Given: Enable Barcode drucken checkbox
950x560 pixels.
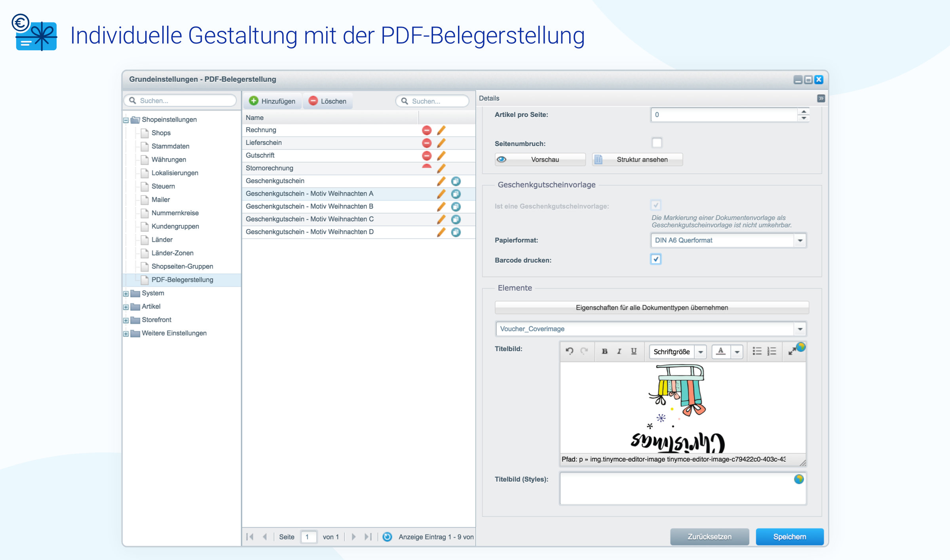Looking at the screenshot, I should [x=656, y=259].
